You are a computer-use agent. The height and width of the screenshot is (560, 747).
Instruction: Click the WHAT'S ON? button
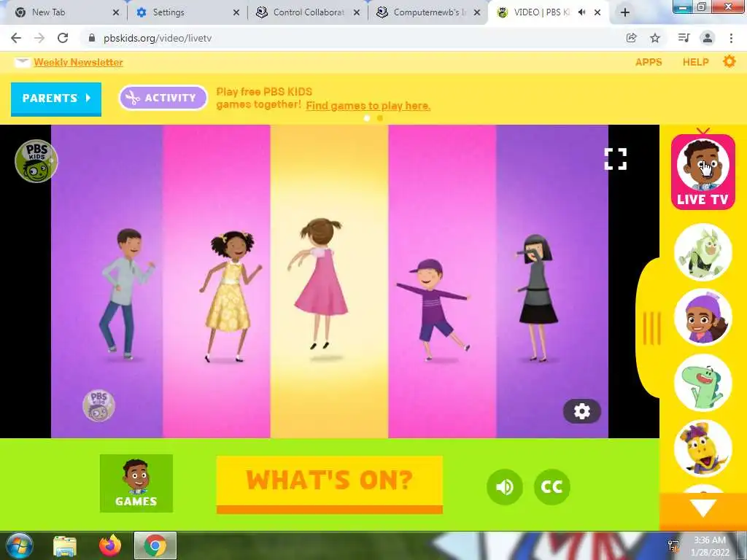329,484
